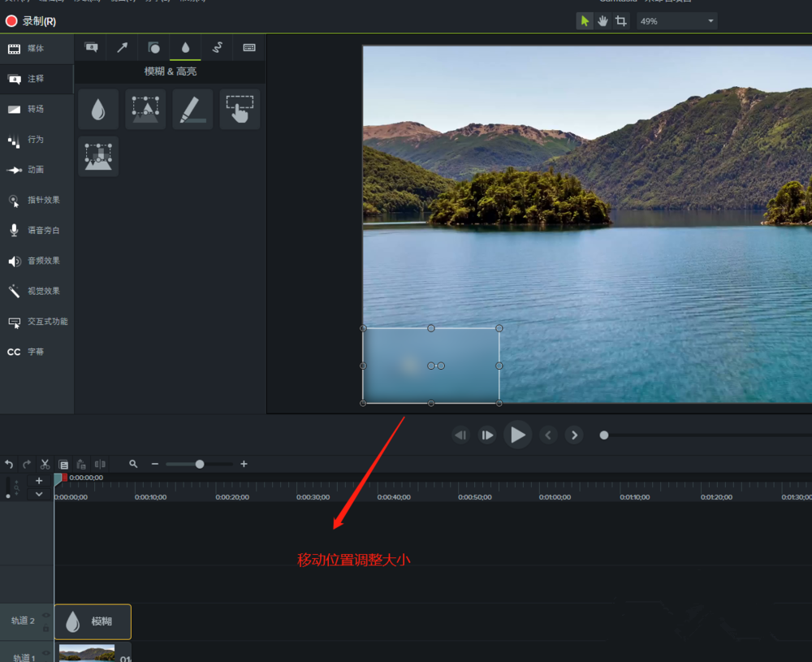
Task: Select the Highlighter pen tool
Action: (x=192, y=109)
